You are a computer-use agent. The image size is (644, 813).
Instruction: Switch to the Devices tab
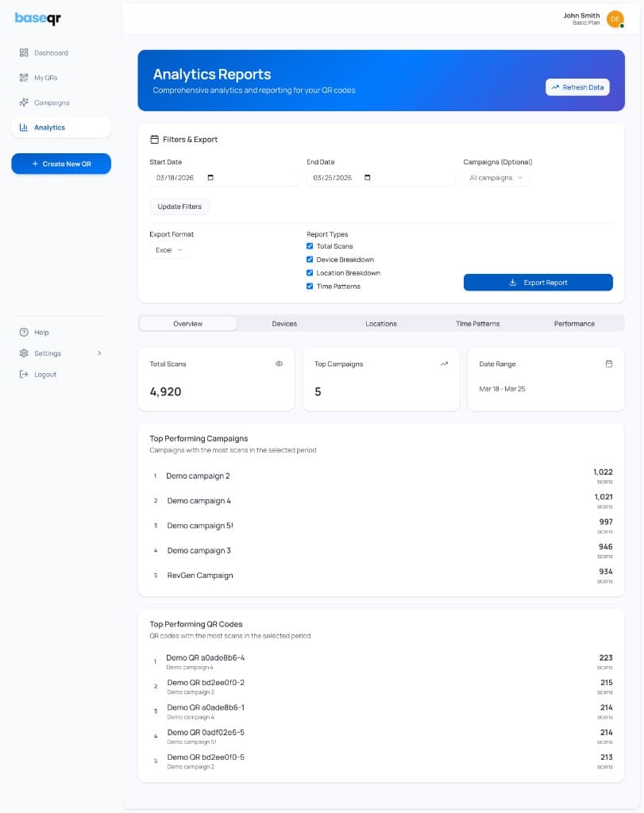click(x=283, y=323)
